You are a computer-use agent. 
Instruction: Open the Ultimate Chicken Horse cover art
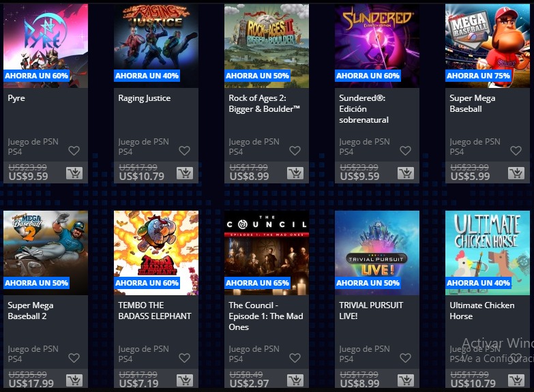pos(488,253)
